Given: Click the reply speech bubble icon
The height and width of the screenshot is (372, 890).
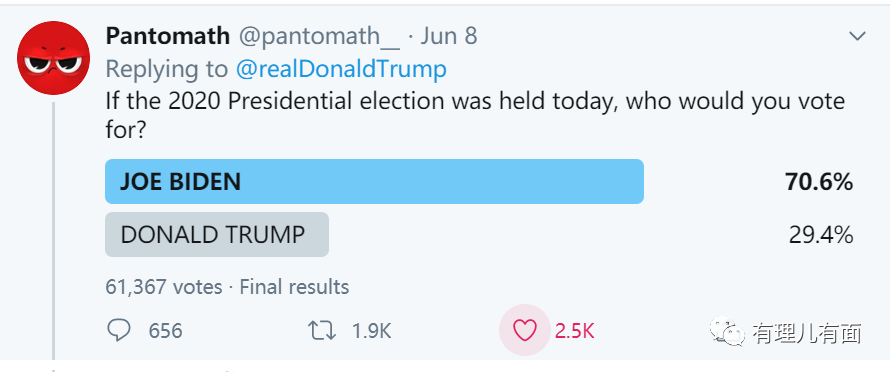Looking at the screenshot, I should [x=119, y=331].
